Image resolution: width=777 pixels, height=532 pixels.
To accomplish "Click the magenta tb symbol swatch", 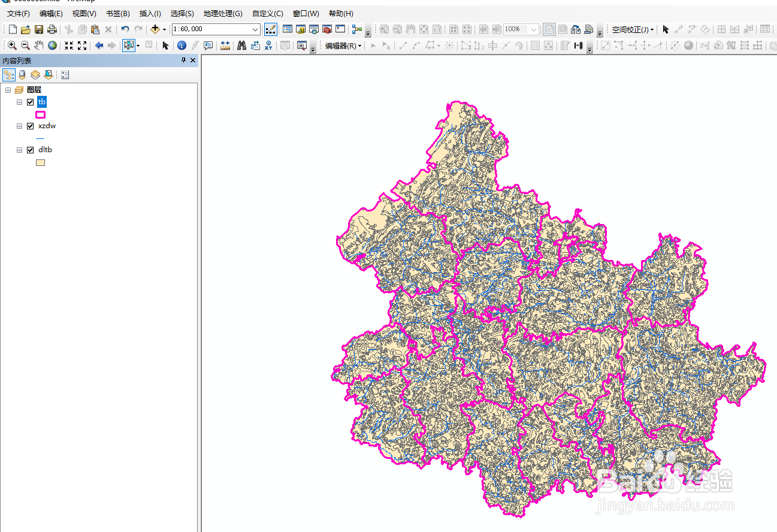I will [40, 114].
